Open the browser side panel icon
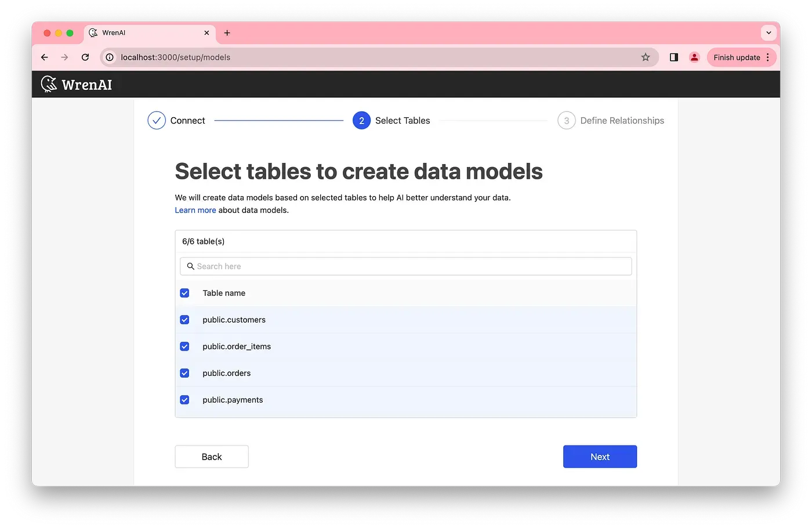This screenshot has height=528, width=812. (x=673, y=57)
